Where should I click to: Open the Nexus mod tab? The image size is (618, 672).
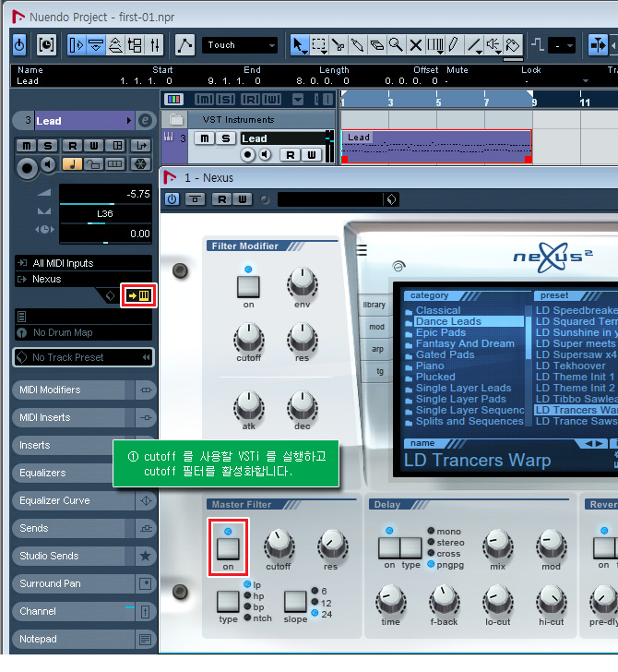[x=376, y=327]
